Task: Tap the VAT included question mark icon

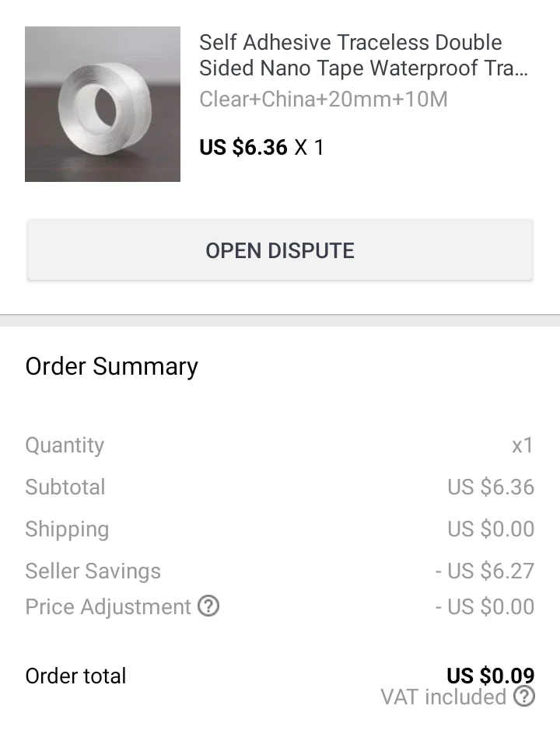Action: click(525, 697)
